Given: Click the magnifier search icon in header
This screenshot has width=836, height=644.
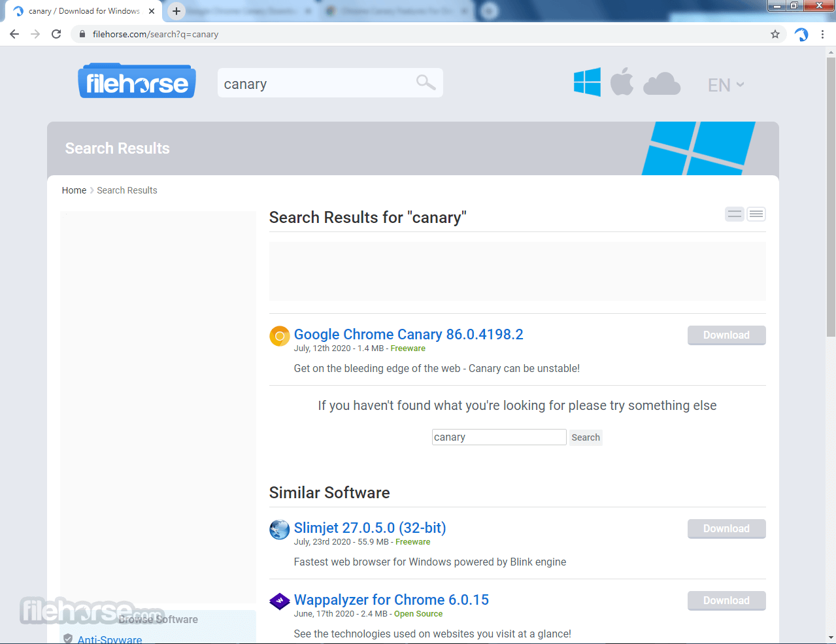Looking at the screenshot, I should (x=426, y=82).
